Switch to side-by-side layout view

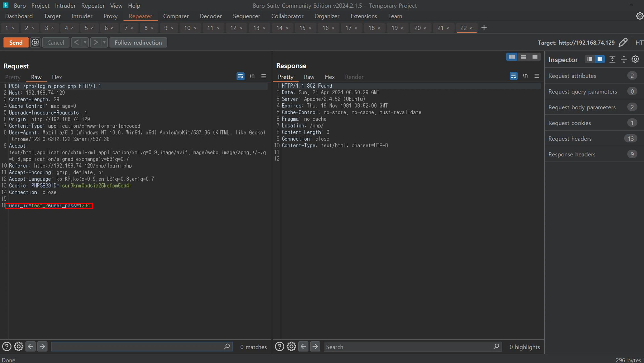tap(512, 57)
